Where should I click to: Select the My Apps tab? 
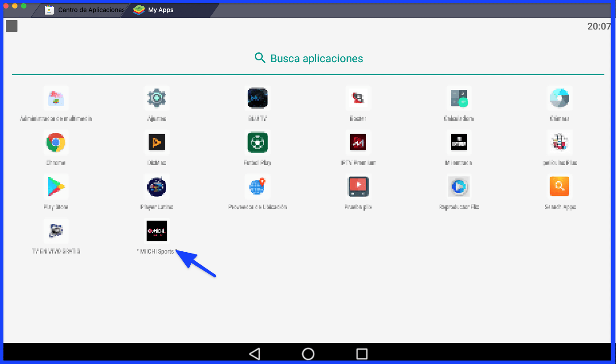click(x=159, y=10)
